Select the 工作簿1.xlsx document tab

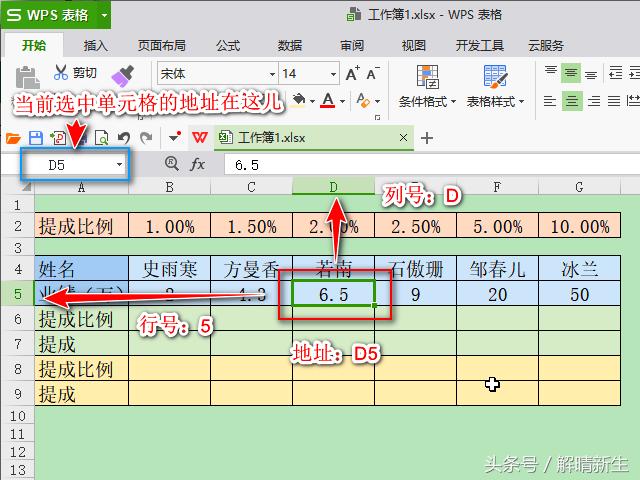coord(313,138)
